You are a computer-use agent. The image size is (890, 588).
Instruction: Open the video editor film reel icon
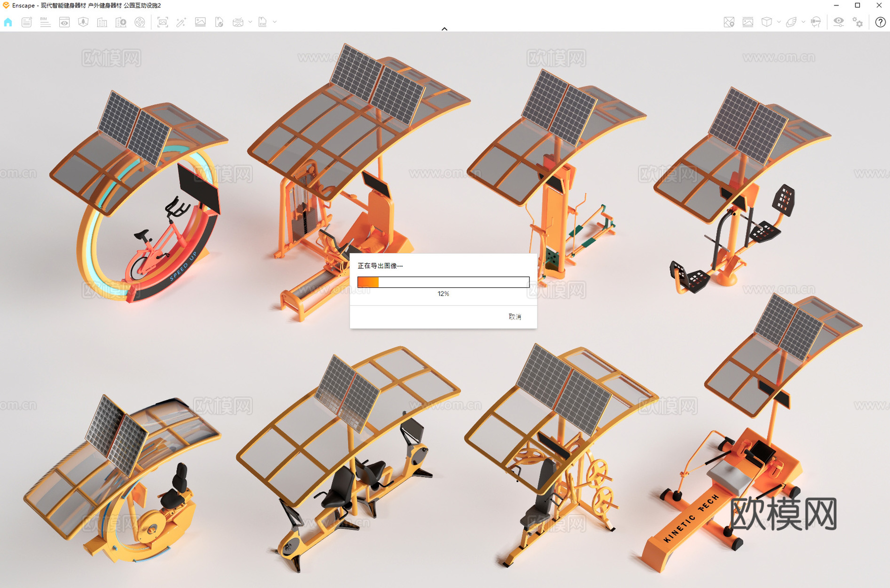[x=140, y=22]
